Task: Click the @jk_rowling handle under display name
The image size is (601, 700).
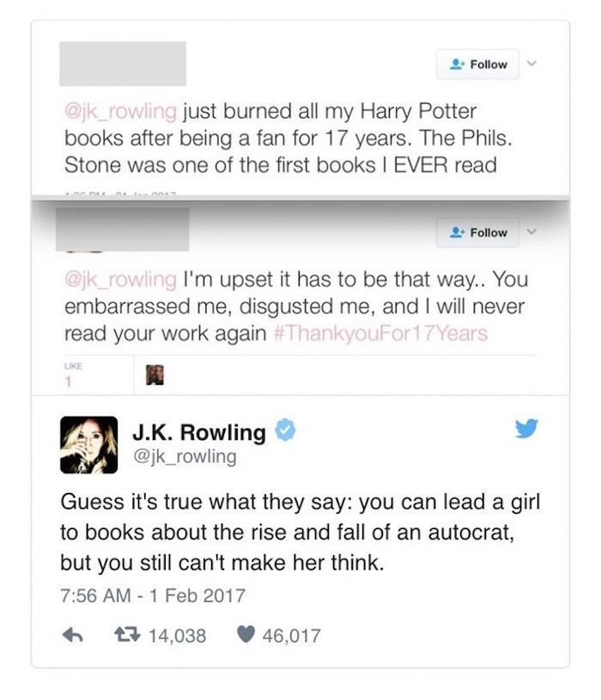Action: pyautogui.click(x=185, y=457)
